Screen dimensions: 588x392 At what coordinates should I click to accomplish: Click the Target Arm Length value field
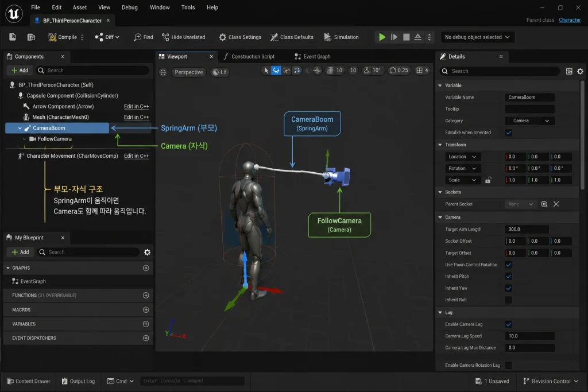[x=527, y=229]
